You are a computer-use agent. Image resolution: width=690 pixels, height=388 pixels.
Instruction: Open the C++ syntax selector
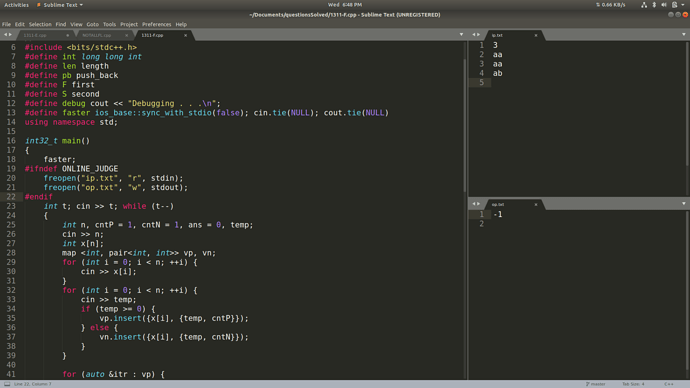(669, 384)
